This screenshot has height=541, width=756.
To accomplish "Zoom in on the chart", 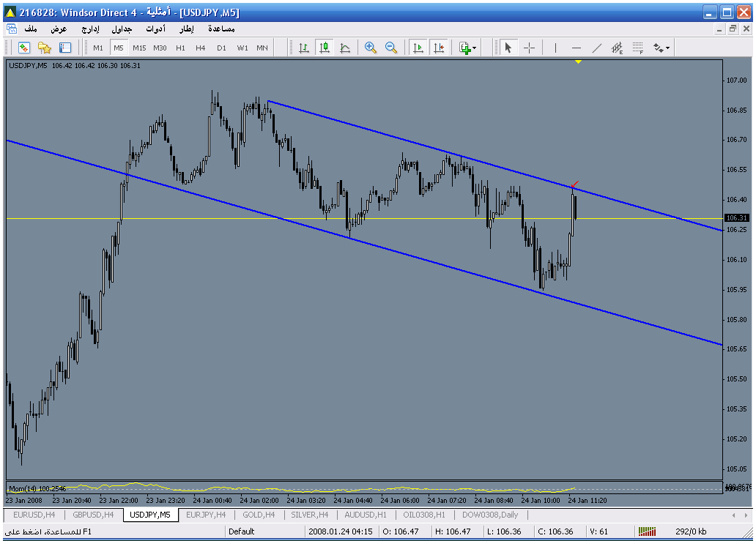I will click(x=371, y=48).
